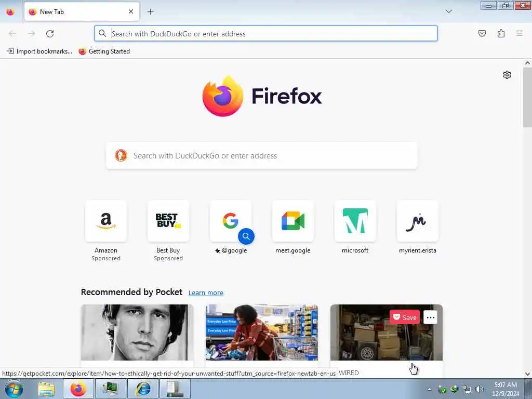532x399 pixels.
Task: Open Internet Explorer from taskbar
Action: coord(143,389)
